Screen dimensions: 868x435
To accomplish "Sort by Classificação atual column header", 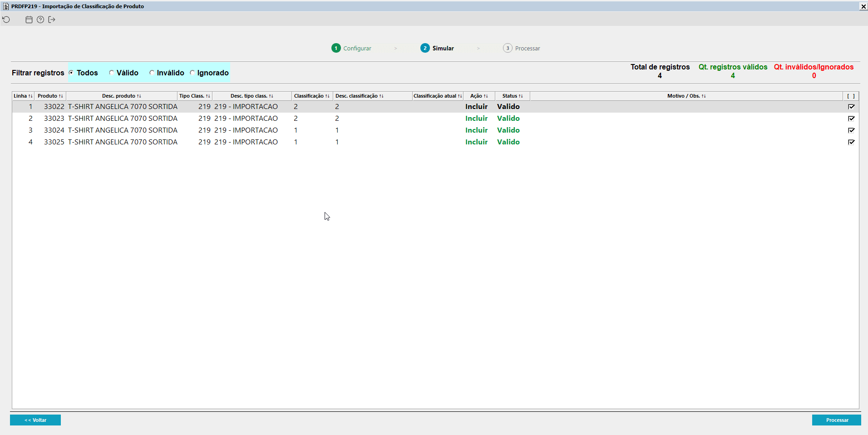I will point(438,96).
